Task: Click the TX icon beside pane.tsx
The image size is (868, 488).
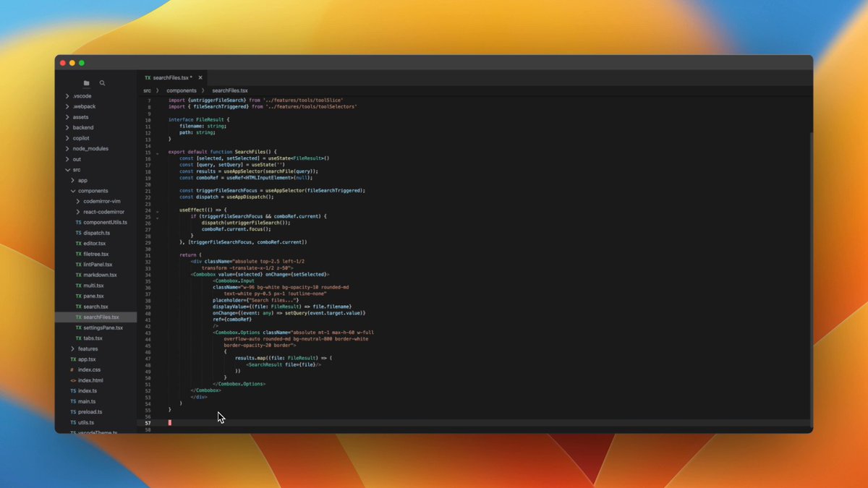Action: [x=78, y=296]
